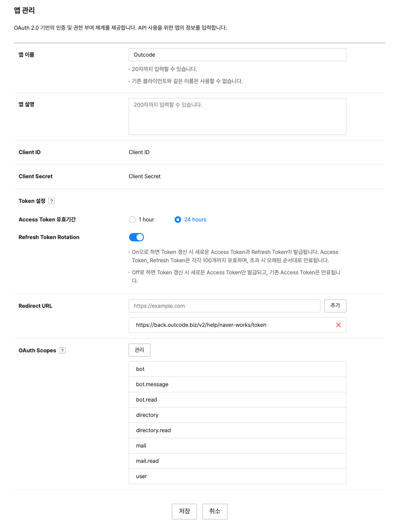Focus the 앱 이름 field containing Outcode
The image size is (398, 532).
tap(237, 55)
